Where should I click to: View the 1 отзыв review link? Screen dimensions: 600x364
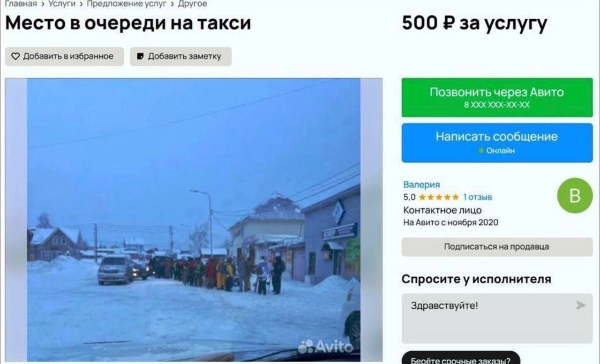pyautogui.click(x=478, y=197)
